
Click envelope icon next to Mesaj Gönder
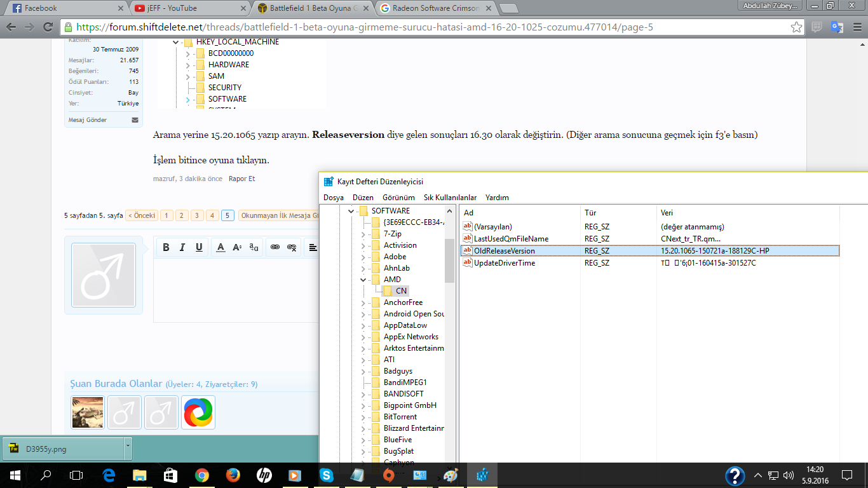[x=135, y=120]
